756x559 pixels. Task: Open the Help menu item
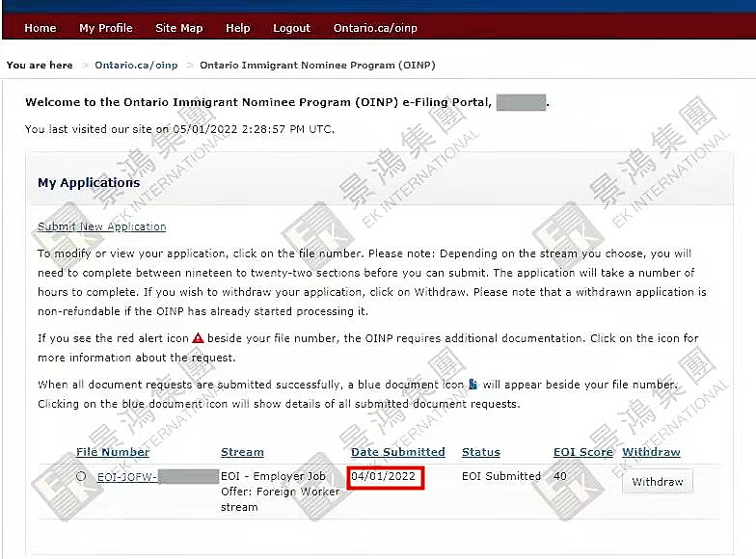pyautogui.click(x=238, y=28)
